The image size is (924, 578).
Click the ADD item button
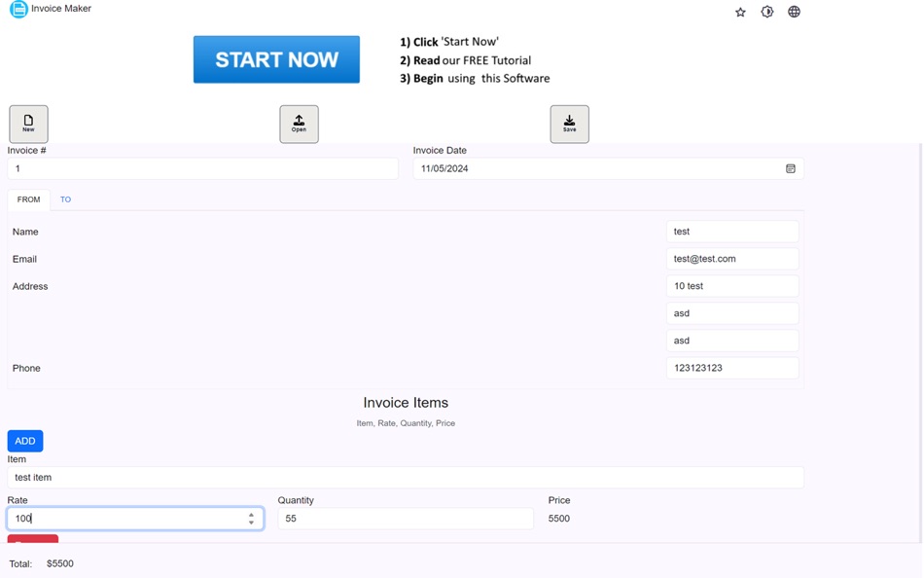click(x=24, y=441)
